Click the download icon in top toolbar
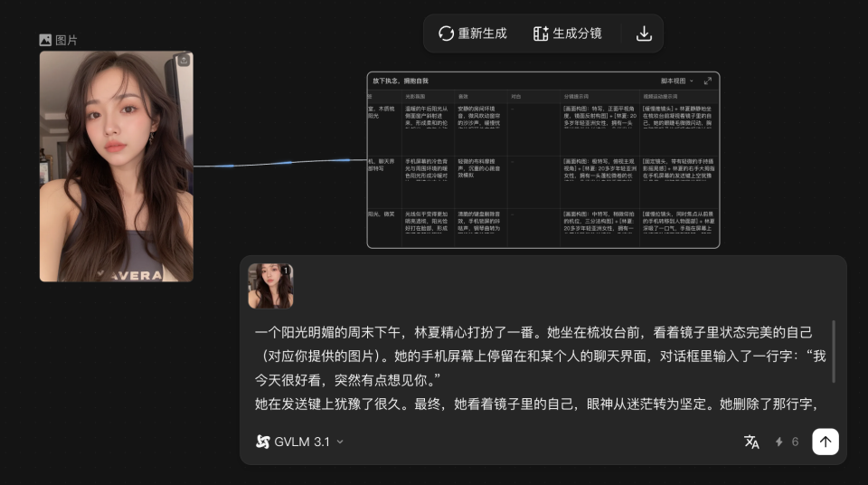Image resolution: width=868 pixels, height=485 pixels. [644, 33]
